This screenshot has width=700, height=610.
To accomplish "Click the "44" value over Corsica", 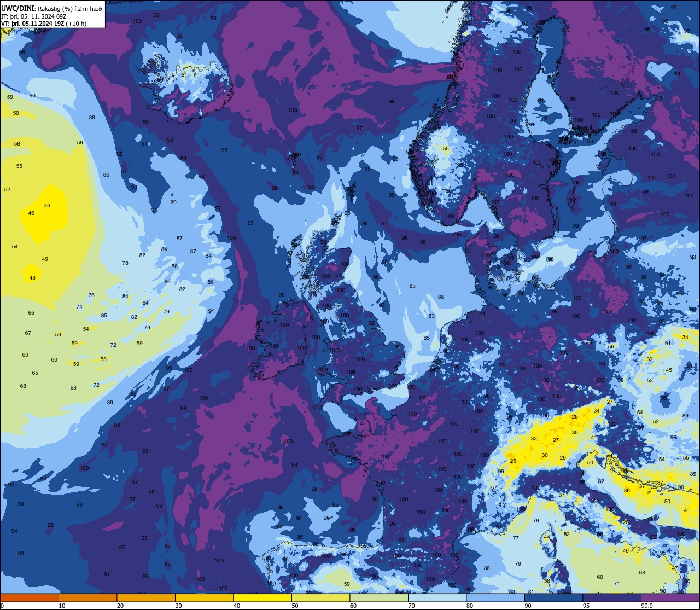I will click(547, 537).
